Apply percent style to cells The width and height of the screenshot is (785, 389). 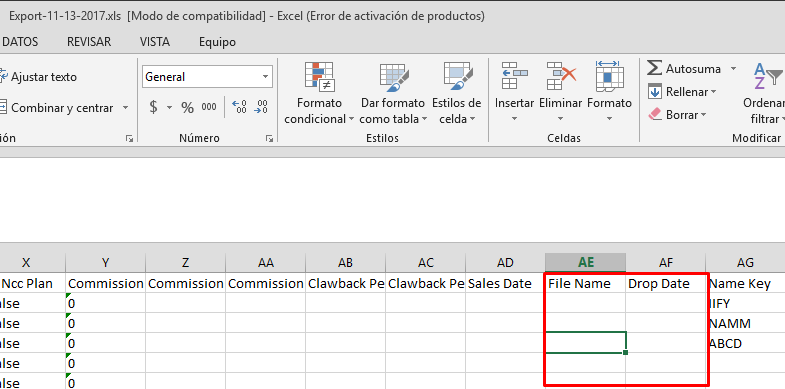(x=187, y=108)
